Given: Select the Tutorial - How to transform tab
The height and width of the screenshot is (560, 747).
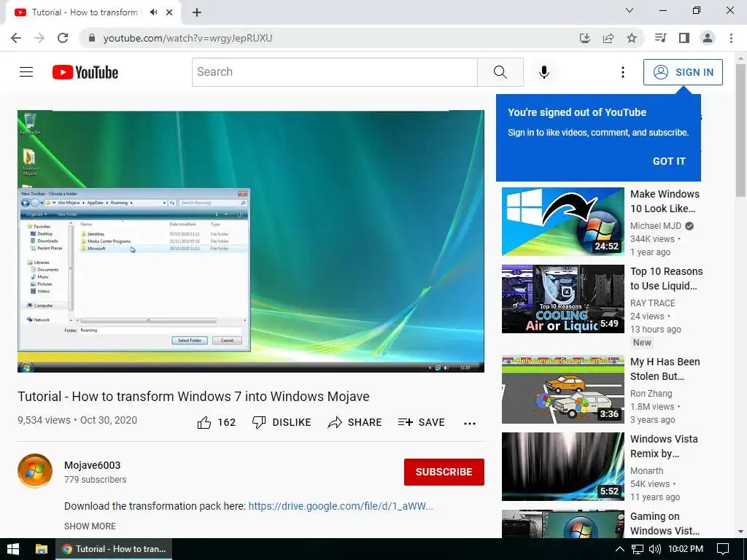Looking at the screenshot, I should tap(93, 12).
